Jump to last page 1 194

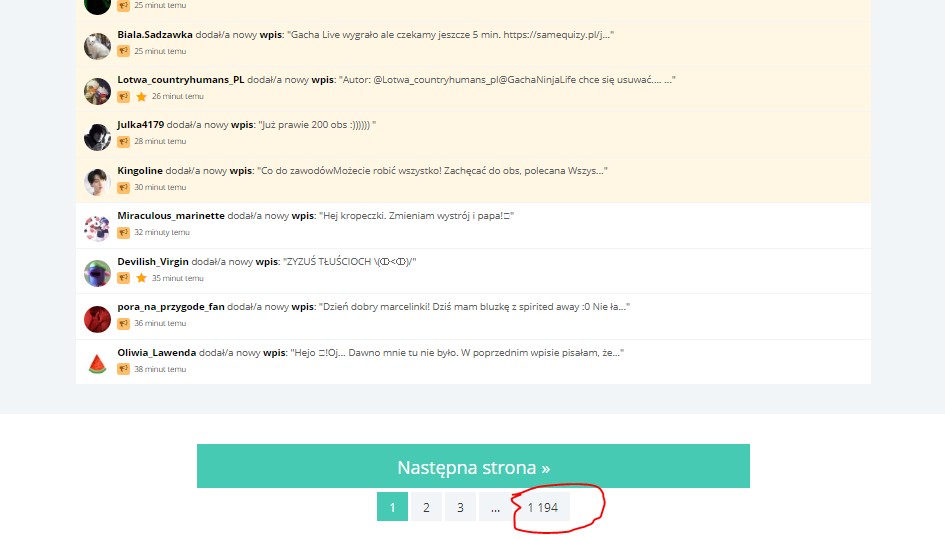tap(542, 507)
